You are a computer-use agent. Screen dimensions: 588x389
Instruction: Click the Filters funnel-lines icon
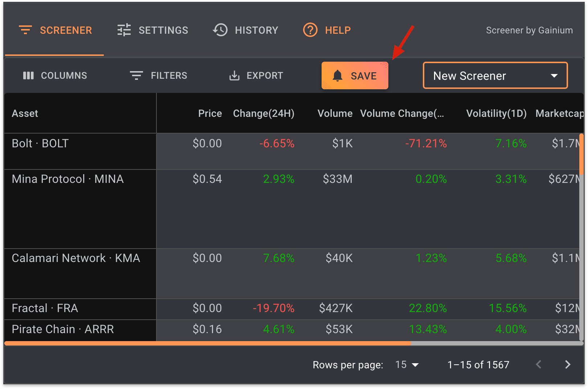[x=136, y=75]
